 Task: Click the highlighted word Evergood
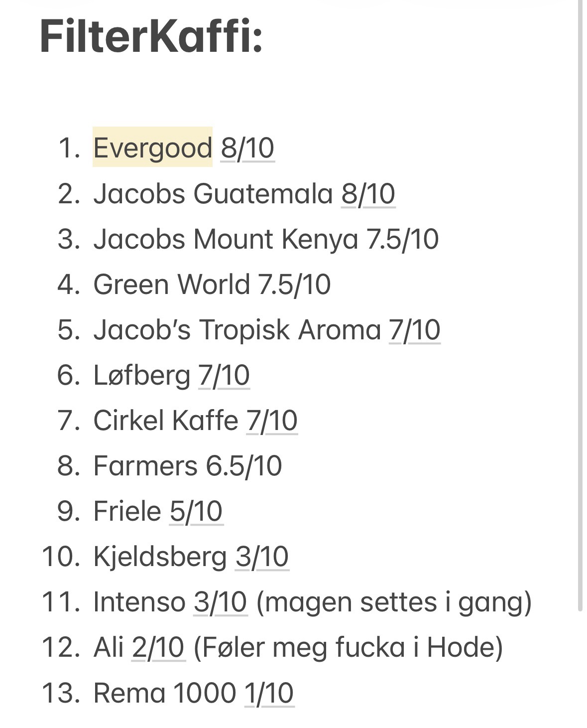[x=152, y=148]
